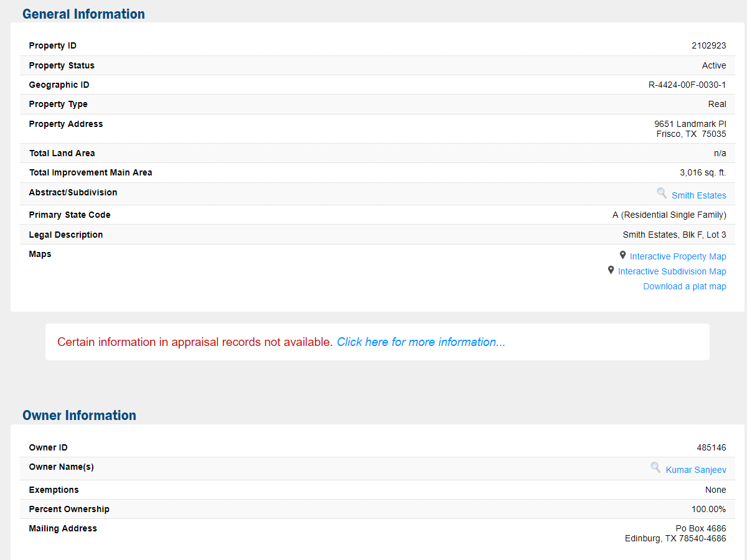Click the Primary State Code label
Screen dimensions: 747x560
tap(70, 215)
